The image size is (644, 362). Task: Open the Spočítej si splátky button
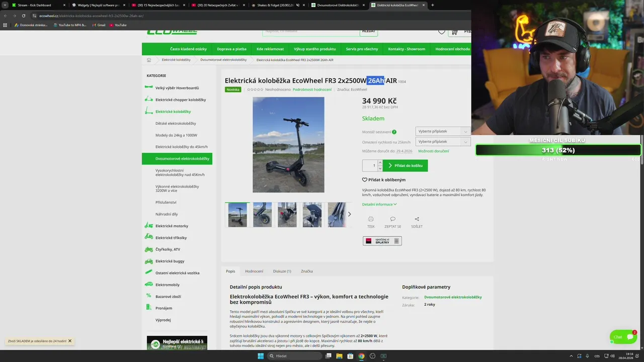click(x=382, y=241)
